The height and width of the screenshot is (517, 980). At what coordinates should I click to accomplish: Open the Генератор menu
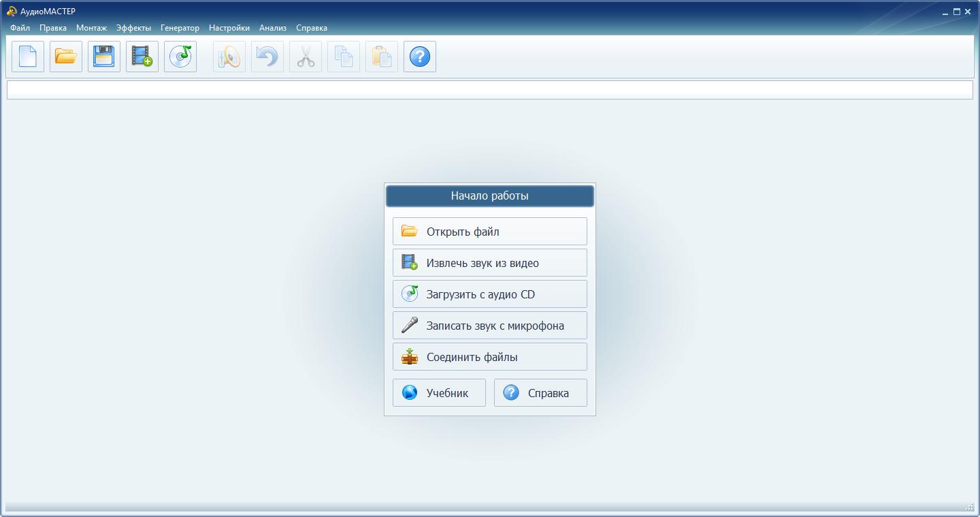click(x=180, y=28)
